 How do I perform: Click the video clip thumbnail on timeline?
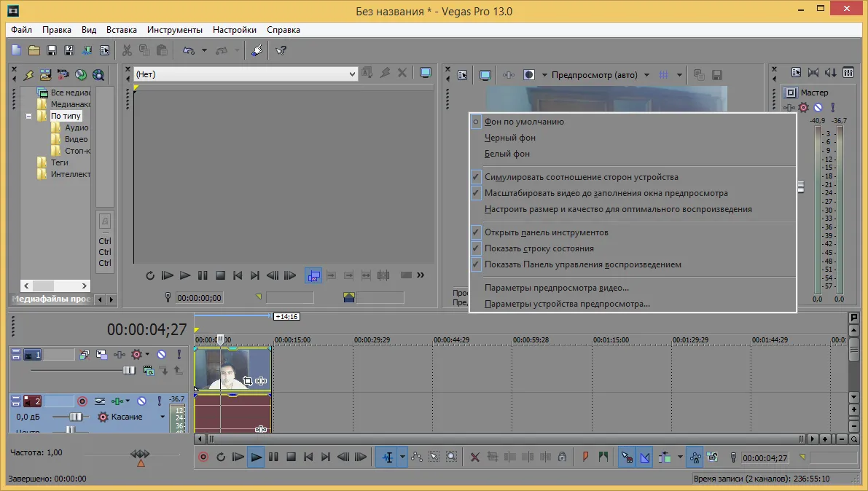tap(223, 370)
